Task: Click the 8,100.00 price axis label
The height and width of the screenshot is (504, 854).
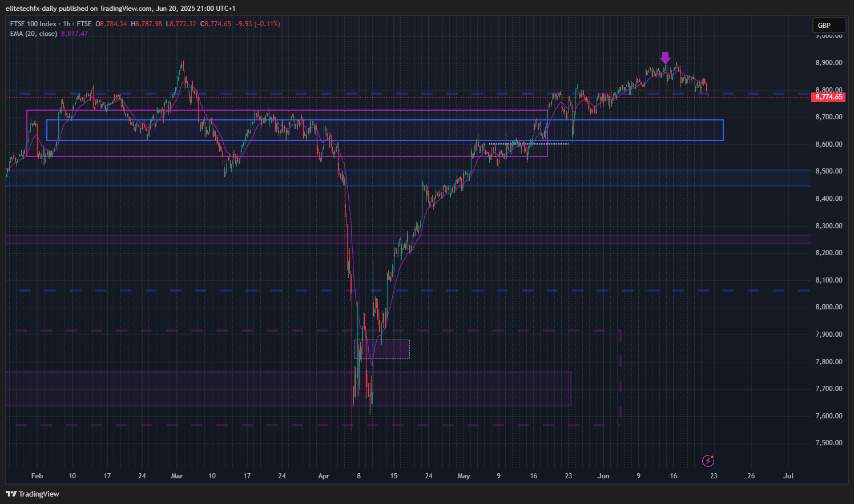Action: pos(829,280)
